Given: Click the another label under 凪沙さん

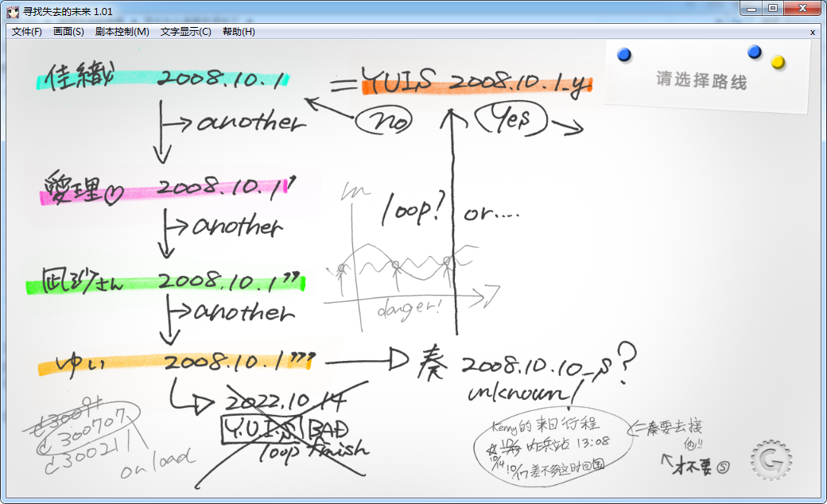Looking at the screenshot, I should pos(243,311).
